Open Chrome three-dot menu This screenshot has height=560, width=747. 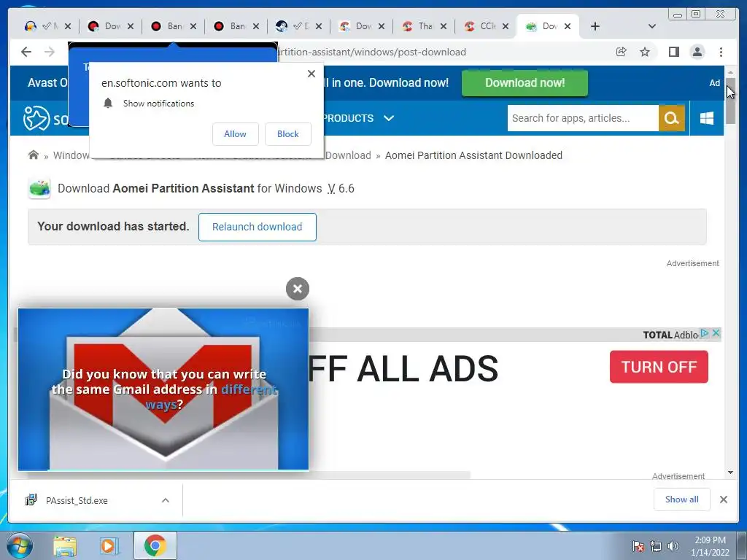click(721, 52)
